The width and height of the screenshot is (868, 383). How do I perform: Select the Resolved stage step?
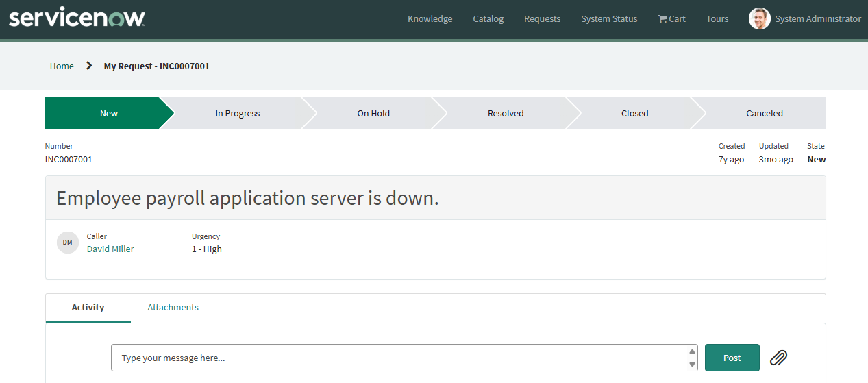click(x=506, y=113)
